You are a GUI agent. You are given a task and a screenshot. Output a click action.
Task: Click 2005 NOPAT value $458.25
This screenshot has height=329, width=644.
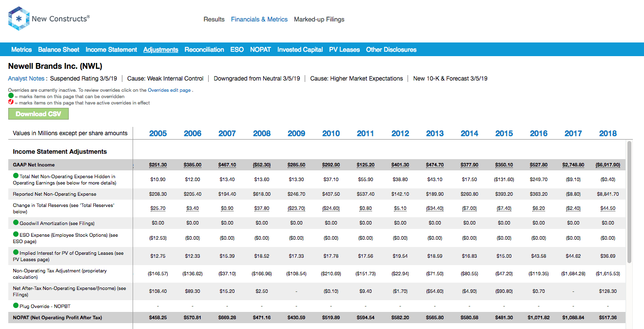(158, 318)
